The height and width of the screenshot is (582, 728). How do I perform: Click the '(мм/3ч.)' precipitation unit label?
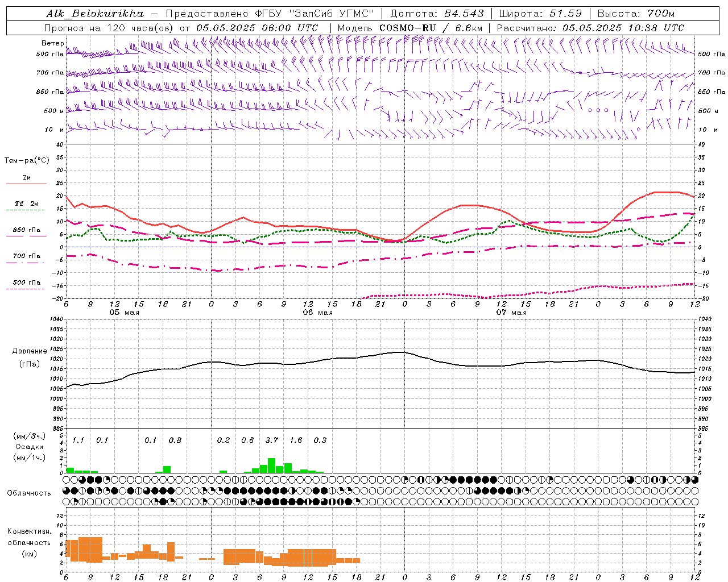pyautogui.click(x=29, y=436)
